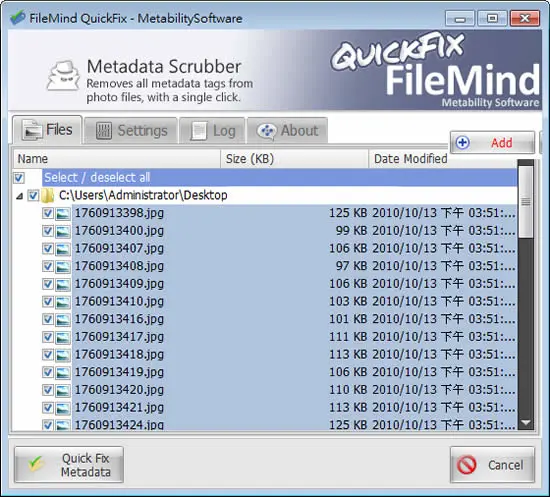Click image icon of 1760913400.jpg
550x497 pixels.
click(x=63, y=231)
